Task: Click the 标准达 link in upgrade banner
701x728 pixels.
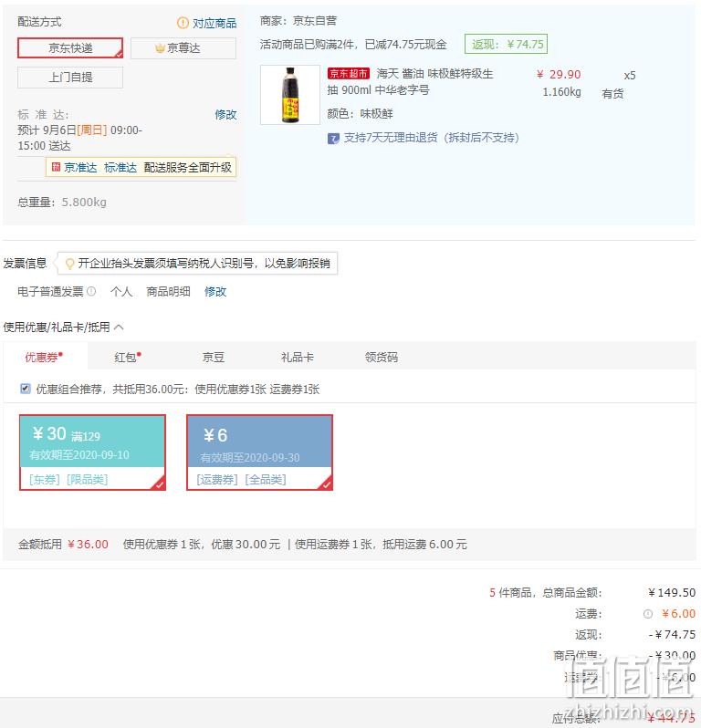Action: 120,168
